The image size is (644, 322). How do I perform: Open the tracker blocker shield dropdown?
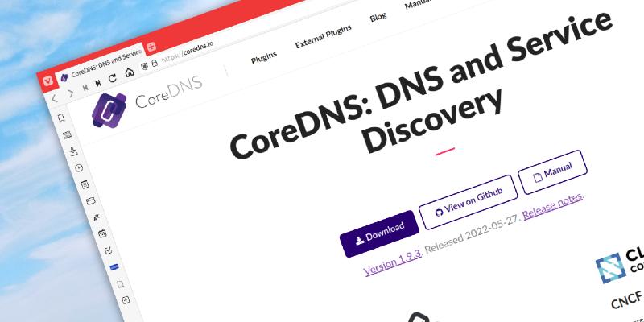coord(144,67)
